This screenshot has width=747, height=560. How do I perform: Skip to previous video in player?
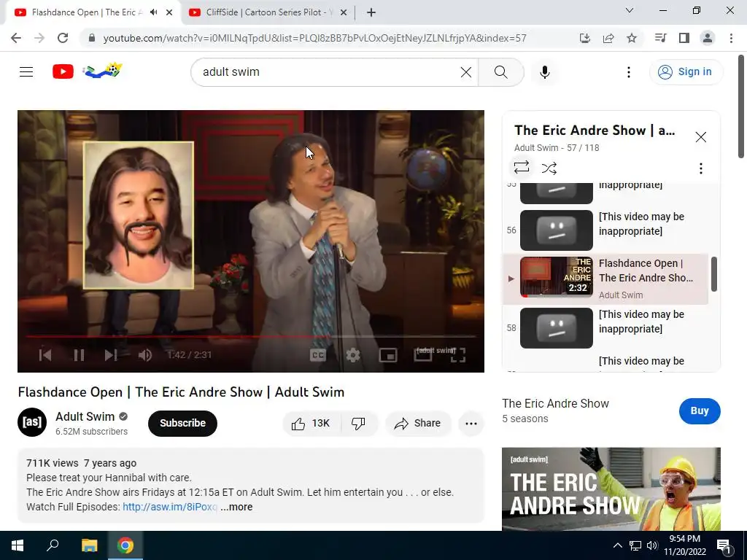coord(45,355)
